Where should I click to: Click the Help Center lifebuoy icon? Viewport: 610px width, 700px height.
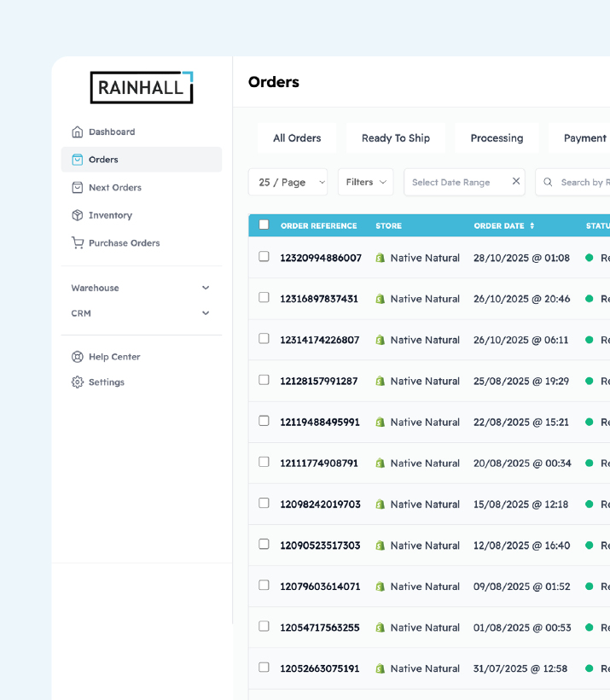point(78,357)
